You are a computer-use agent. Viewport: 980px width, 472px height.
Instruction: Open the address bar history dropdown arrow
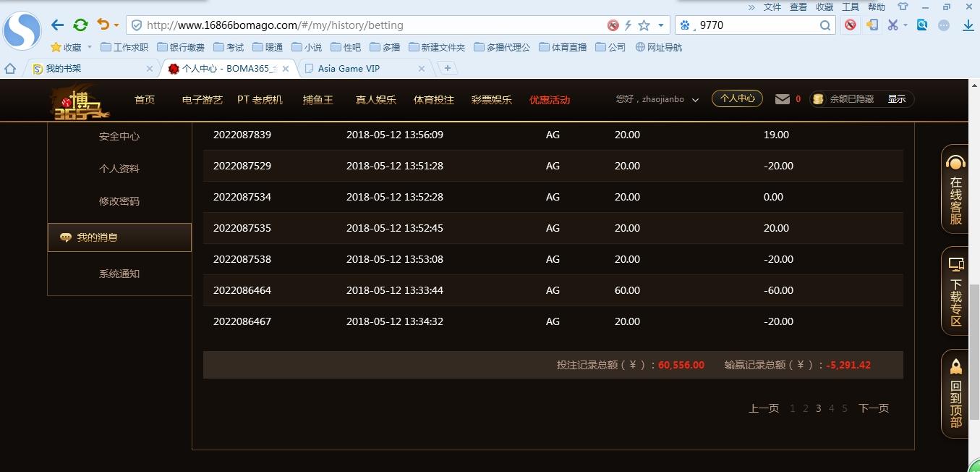point(660,25)
